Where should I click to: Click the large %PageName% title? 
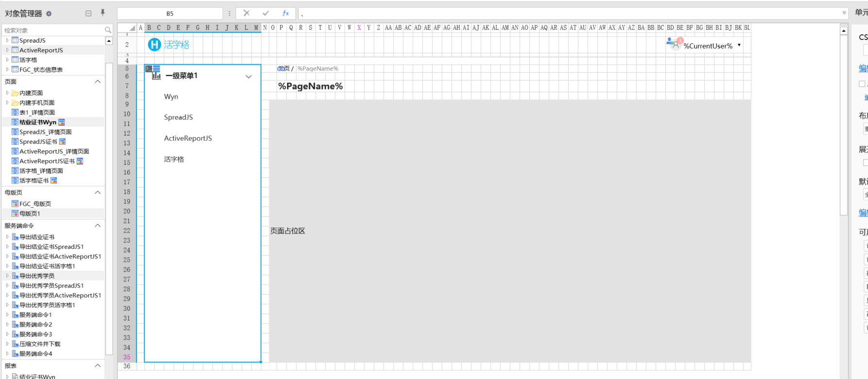point(311,86)
